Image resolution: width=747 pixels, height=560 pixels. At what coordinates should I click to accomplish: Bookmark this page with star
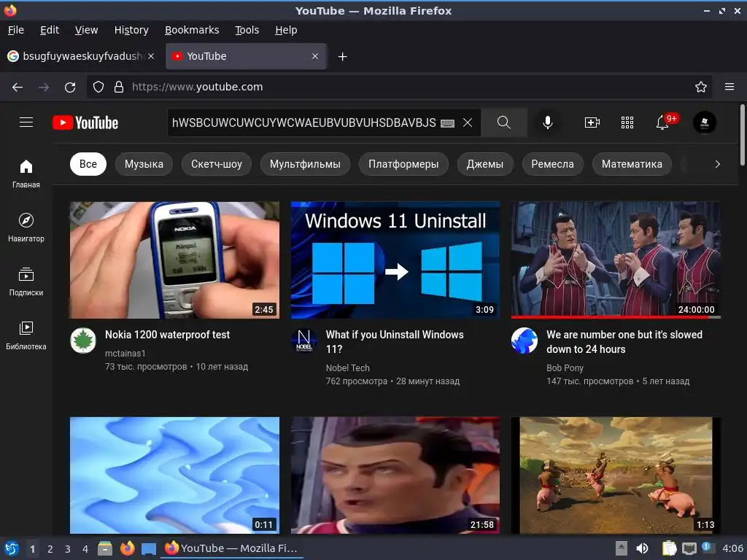click(701, 87)
